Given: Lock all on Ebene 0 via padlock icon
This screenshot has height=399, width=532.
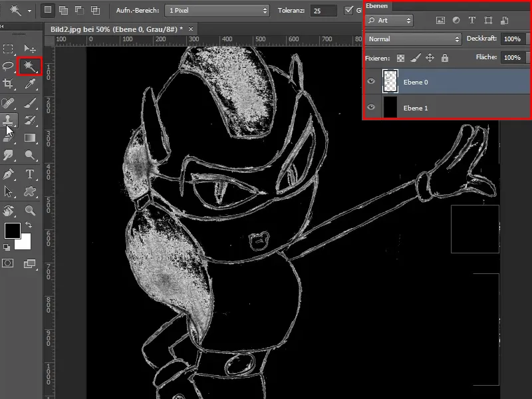Looking at the screenshot, I should (444, 58).
